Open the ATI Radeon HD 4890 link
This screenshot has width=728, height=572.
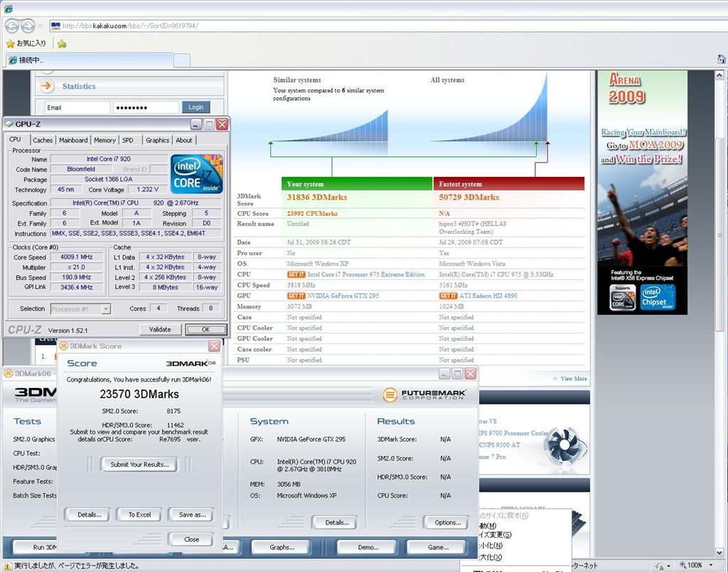(488, 296)
